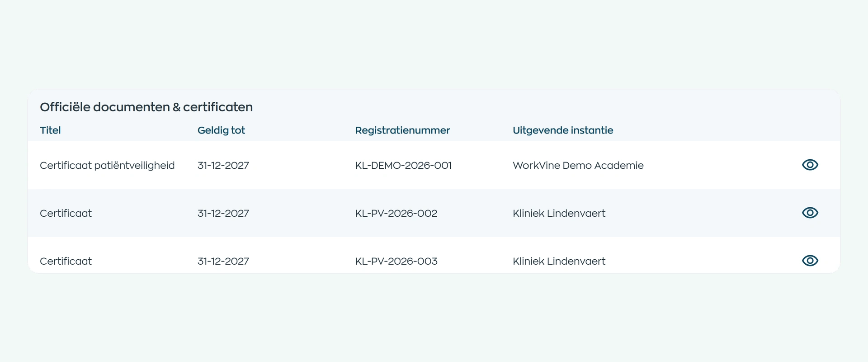Select registration number KL-PV-2026-002
Screen dimensions: 868x362
coord(396,214)
